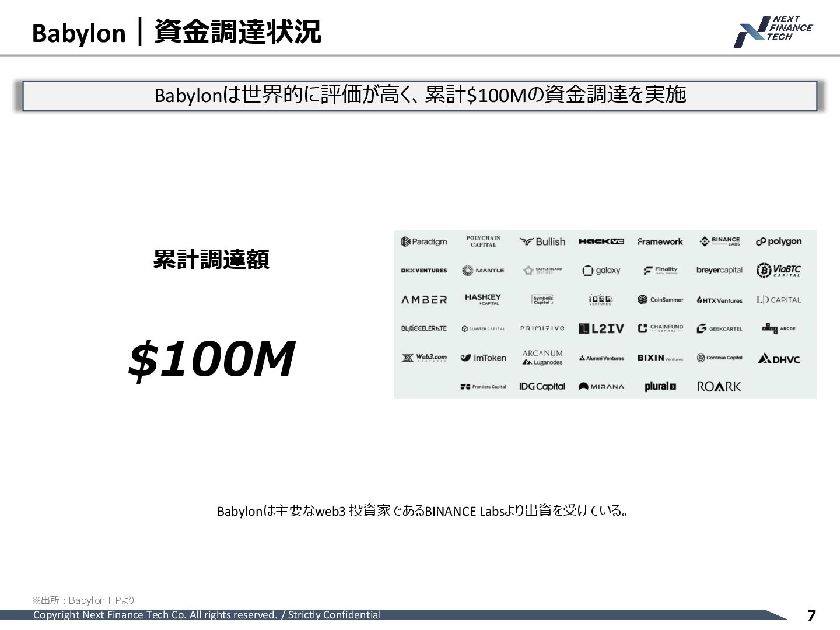Click the Cluster Capital logo
Image resolution: width=840 pixels, height=630 pixels.
tap(483, 329)
